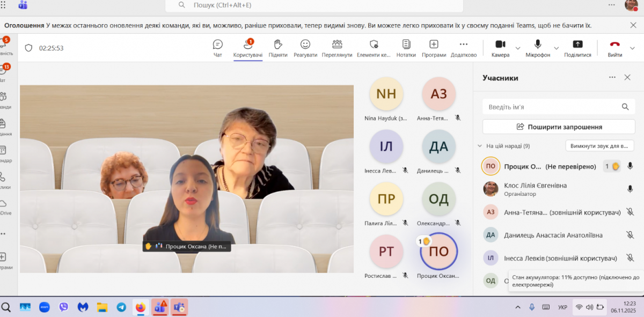Click the 'Введіть ім'я' search field
The width and height of the screenshot is (644, 317).
click(x=553, y=107)
